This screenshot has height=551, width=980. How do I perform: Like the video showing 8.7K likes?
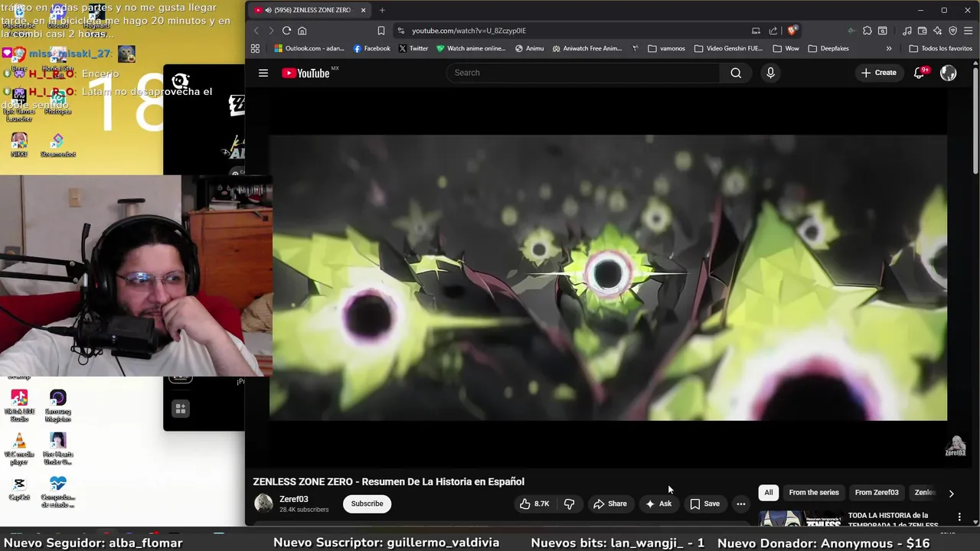tap(534, 504)
